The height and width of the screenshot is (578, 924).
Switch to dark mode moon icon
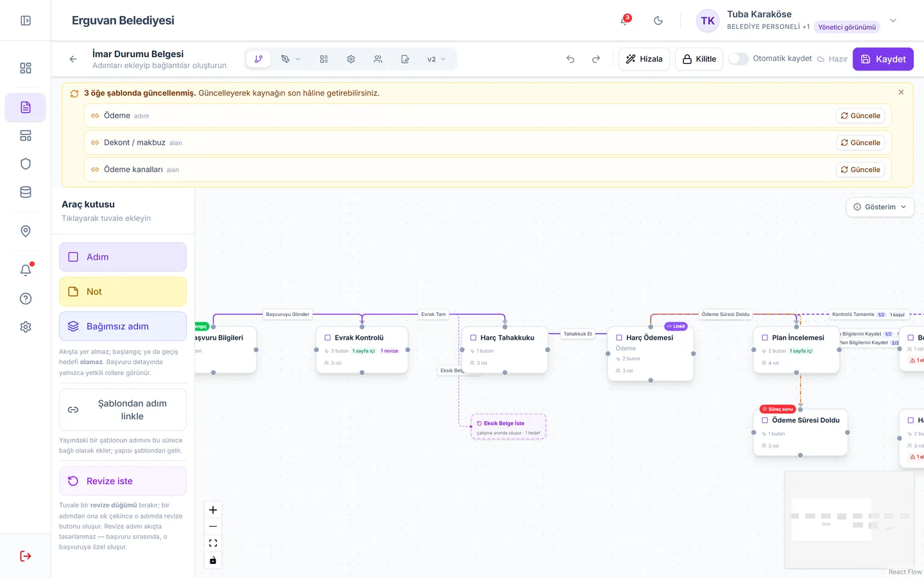click(x=658, y=21)
